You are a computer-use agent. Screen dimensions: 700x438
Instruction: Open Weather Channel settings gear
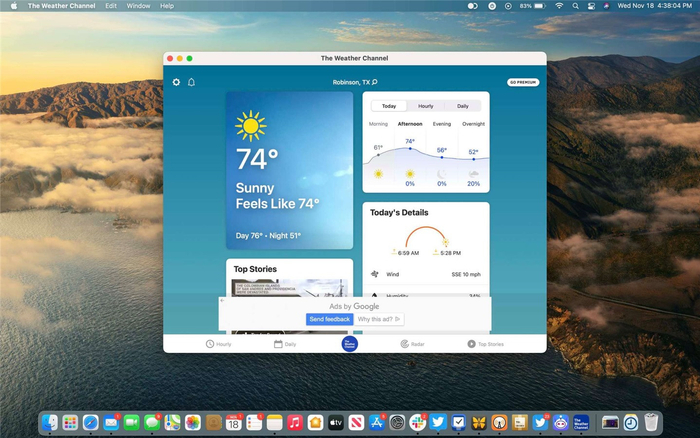(x=176, y=82)
